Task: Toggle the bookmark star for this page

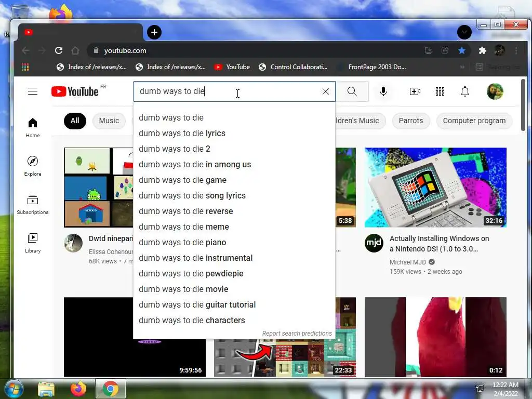Action: [462, 50]
